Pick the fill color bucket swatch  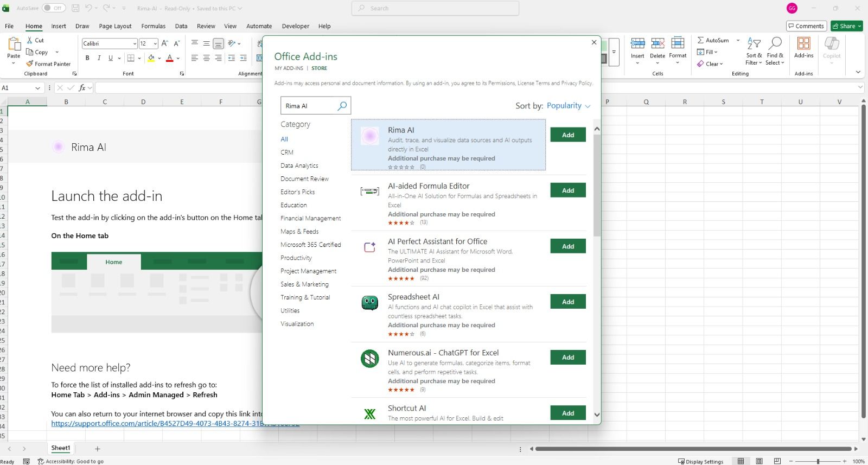pyautogui.click(x=151, y=58)
